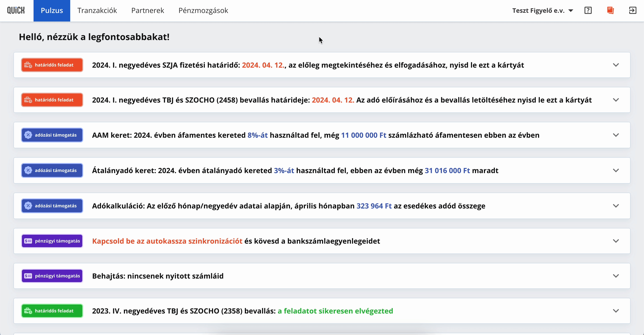The height and width of the screenshot is (335, 644).
Task: Click 'Kapcsold be az autokassza szinkronizációt' link text
Action: tap(167, 241)
